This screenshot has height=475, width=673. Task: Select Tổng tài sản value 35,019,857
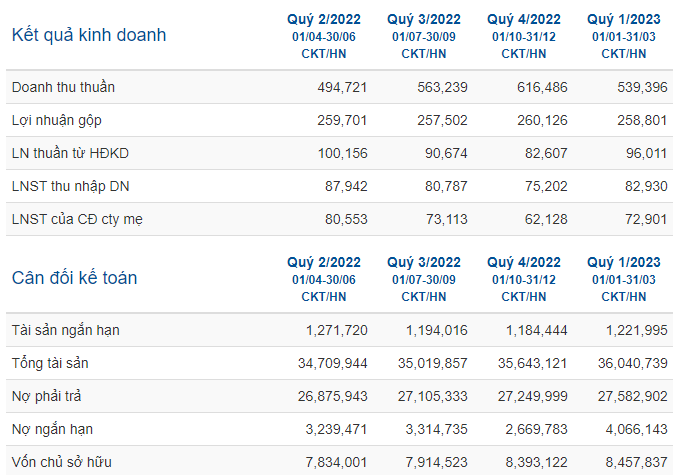[433, 363]
